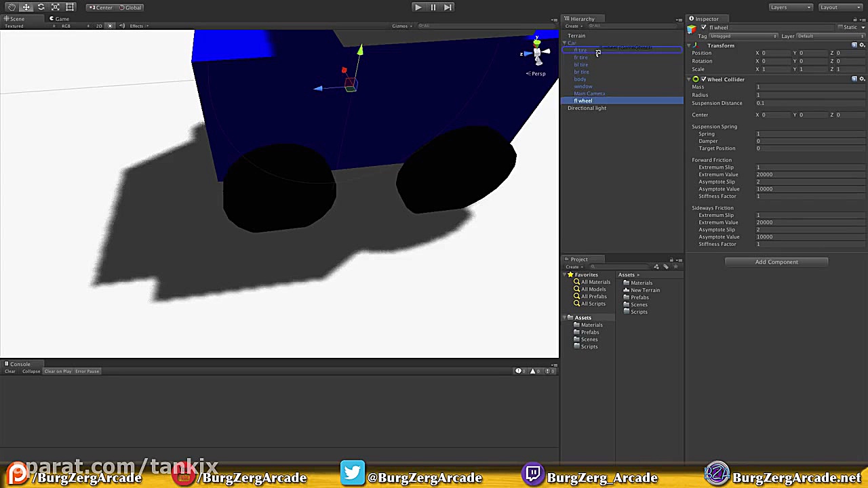This screenshot has width=868, height=488.
Task: Select the Hand tool in toolbar
Action: [x=12, y=7]
